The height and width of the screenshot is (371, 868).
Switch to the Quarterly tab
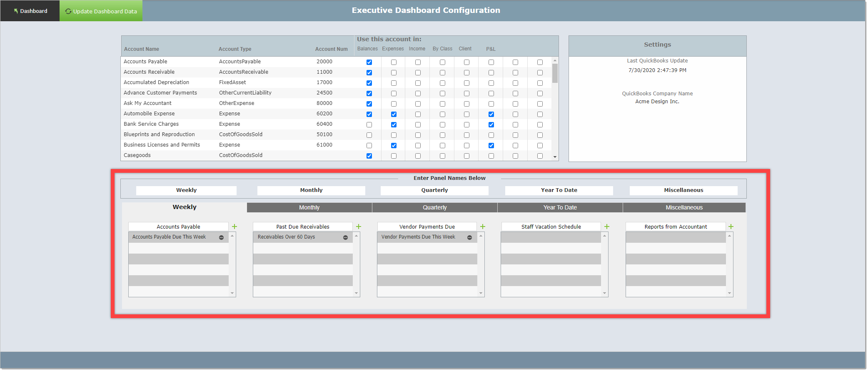pyautogui.click(x=435, y=207)
